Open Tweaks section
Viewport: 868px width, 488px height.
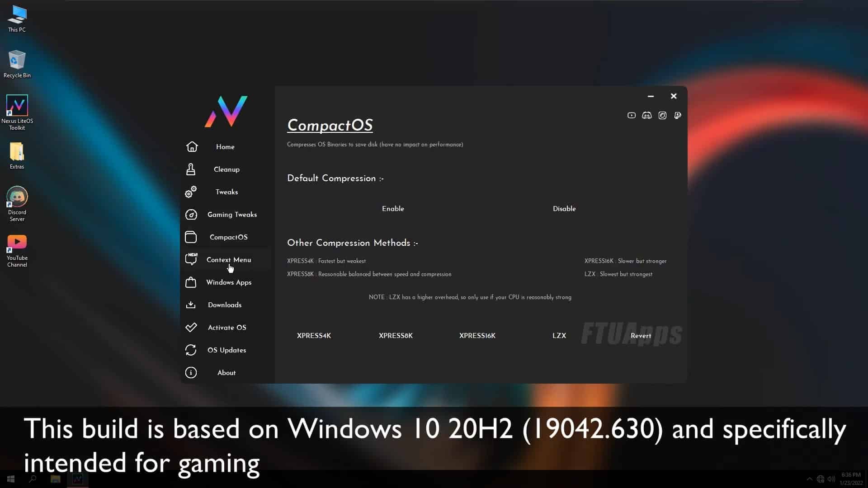pos(226,192)
